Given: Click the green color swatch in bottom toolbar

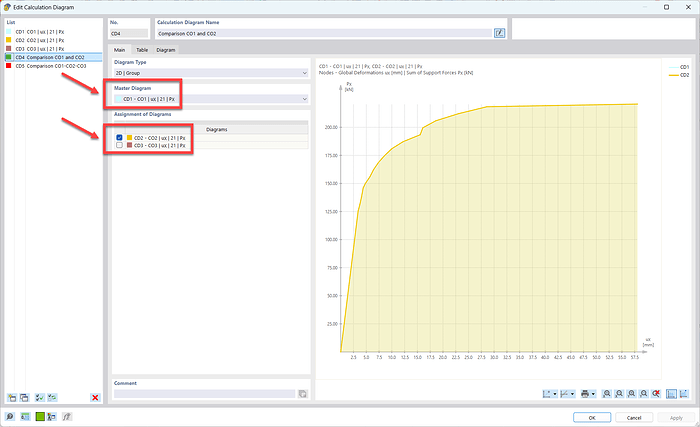Looking at the screenshot, I should coord(38,416).
